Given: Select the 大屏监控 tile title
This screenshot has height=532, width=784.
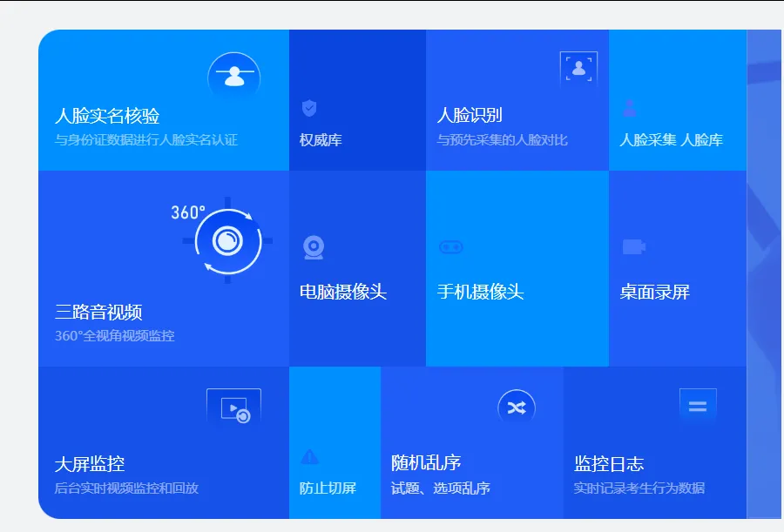Looking at the screenshot, I should tap(90, 464).
